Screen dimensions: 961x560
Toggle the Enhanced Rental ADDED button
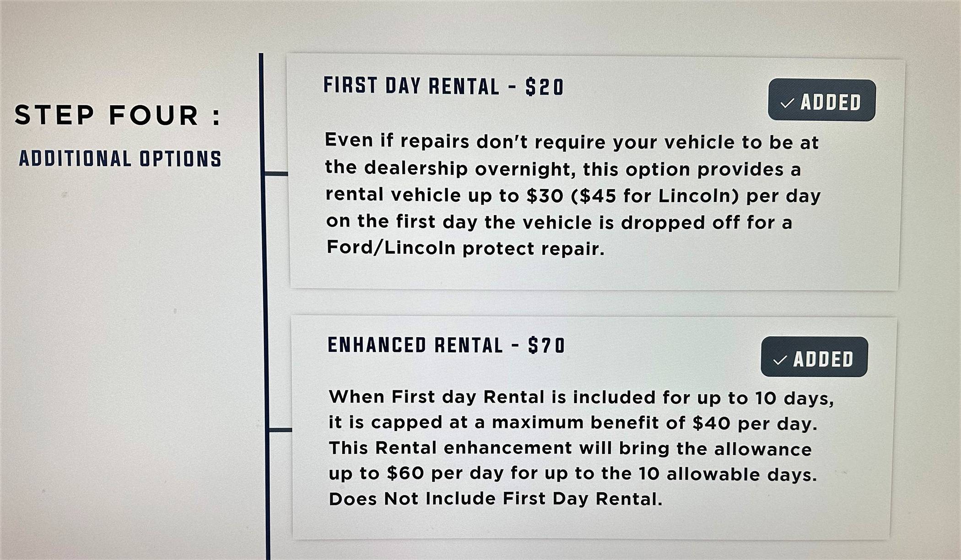click(814, 357)
